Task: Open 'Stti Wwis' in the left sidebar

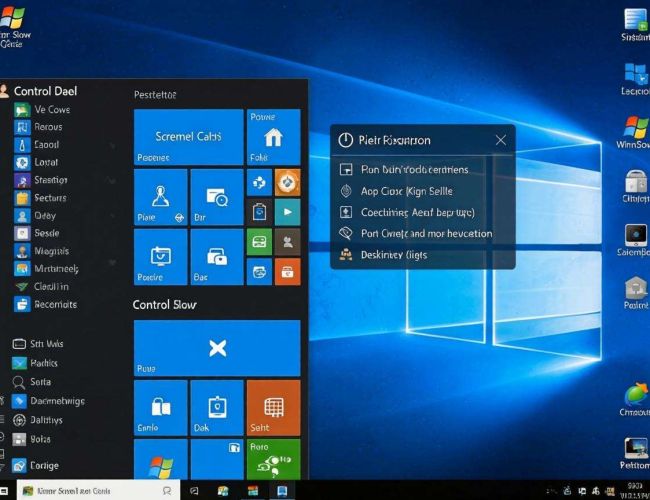Action: 38,344
